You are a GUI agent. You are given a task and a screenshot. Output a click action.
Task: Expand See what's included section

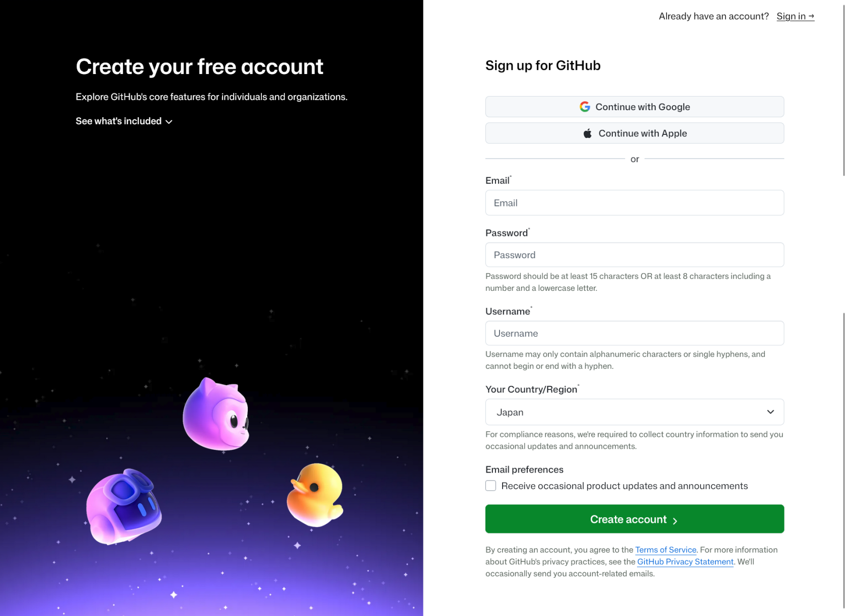pyautogui.click(x=124, y=121)
